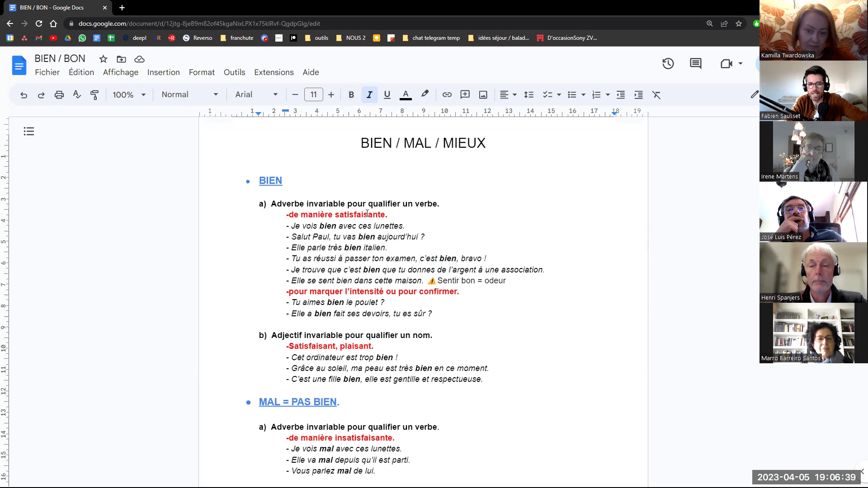The image size is (868, 488).
Task: Open the franchute bookmarks folder
Action: tap(236, 38)
